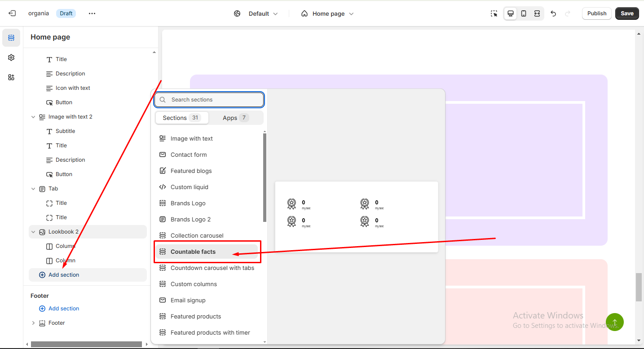Click the Draft status badge
The width and height of the screenshot is (644, 349).
(x=66, y=13)
